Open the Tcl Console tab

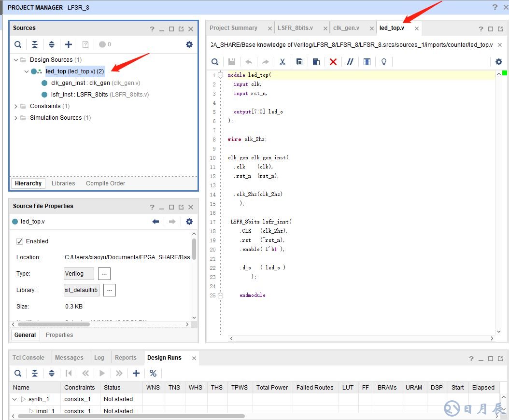click(x=28, y=358)
